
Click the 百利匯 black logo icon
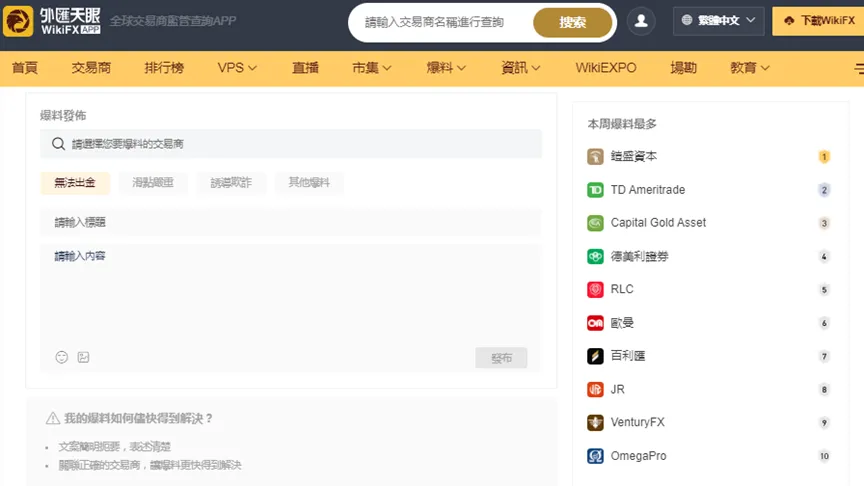tap(595, 356)
